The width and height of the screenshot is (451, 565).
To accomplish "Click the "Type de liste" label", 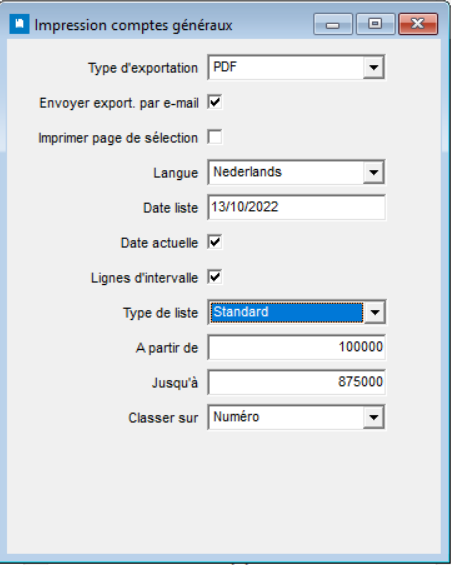I will pyautogui.click(x=161, y=313).
